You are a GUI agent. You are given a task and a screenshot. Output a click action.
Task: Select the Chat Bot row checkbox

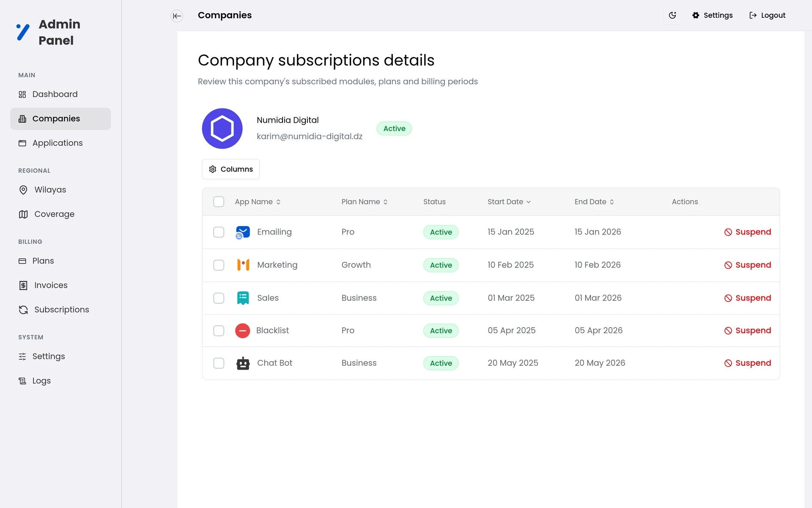click(219, 363)
